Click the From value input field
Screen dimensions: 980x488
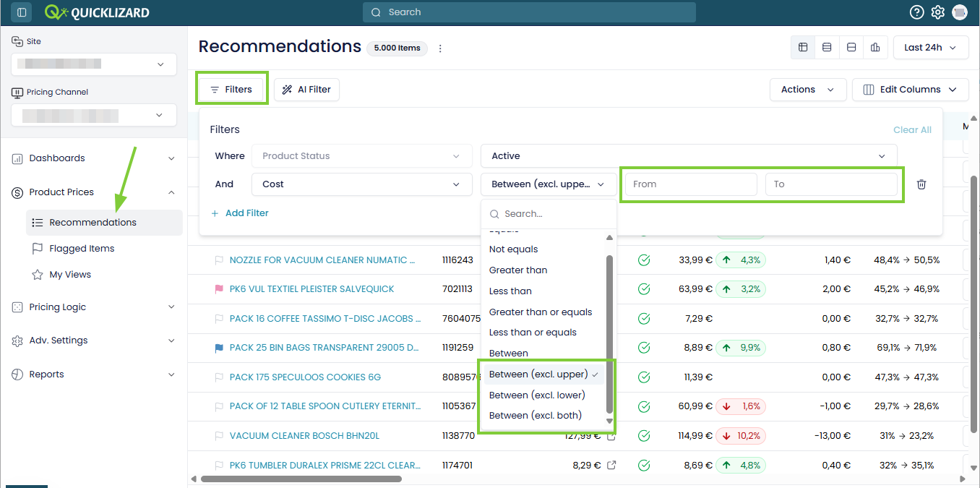pos(691,184)
